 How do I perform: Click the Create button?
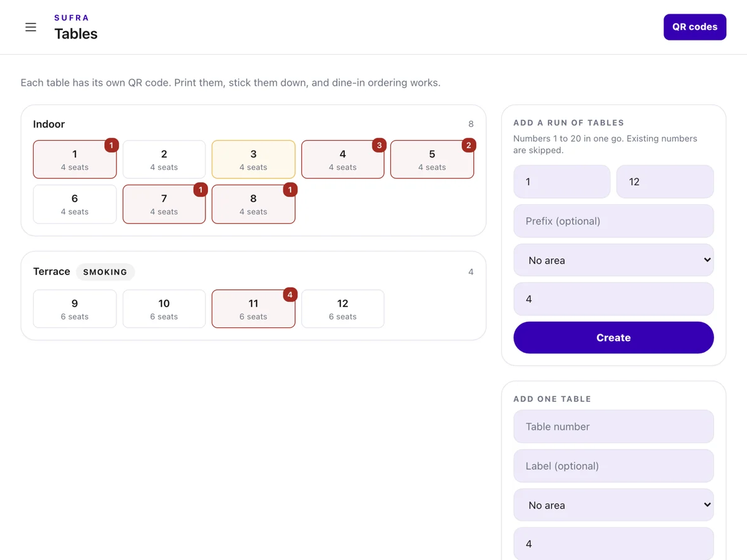point(614,337)
